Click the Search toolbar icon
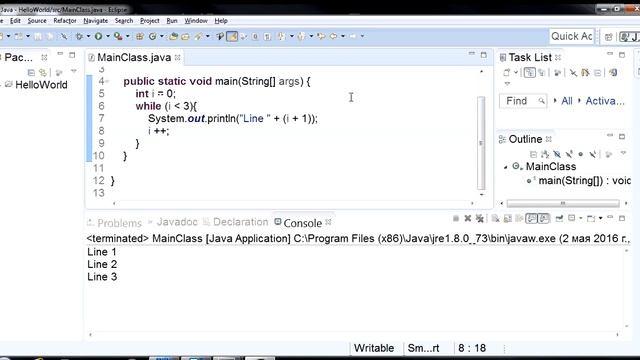Viewport: 640px width, 360px height. 199,36
